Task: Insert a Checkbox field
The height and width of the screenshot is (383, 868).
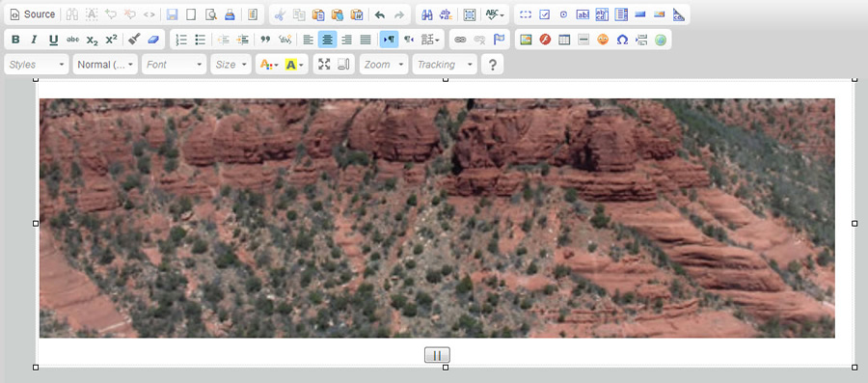Action: coord(544,14)
